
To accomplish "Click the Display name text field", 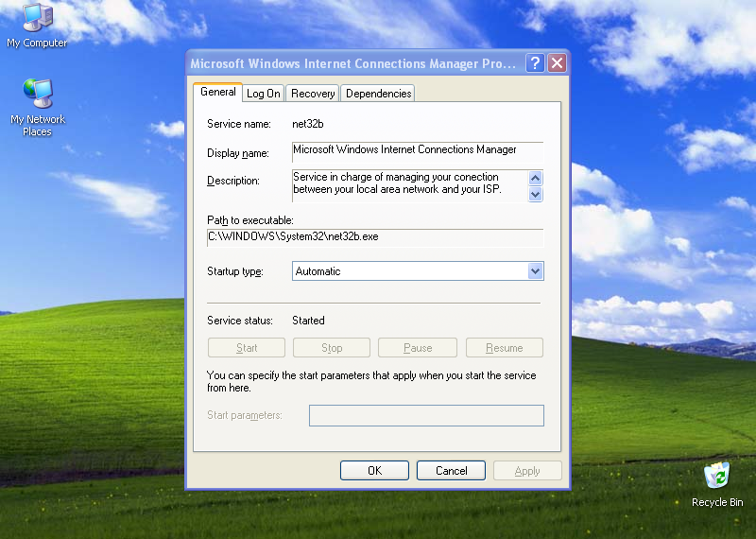I will (x=417, y=151).
